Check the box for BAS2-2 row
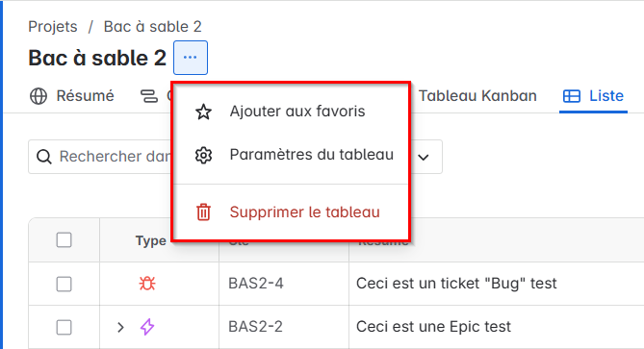This screenshot has height=349, width=644. [64, 327]
